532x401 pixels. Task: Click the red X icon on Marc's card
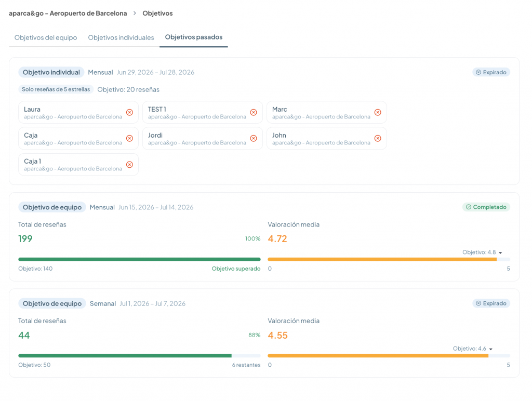(x=378, y=112)
